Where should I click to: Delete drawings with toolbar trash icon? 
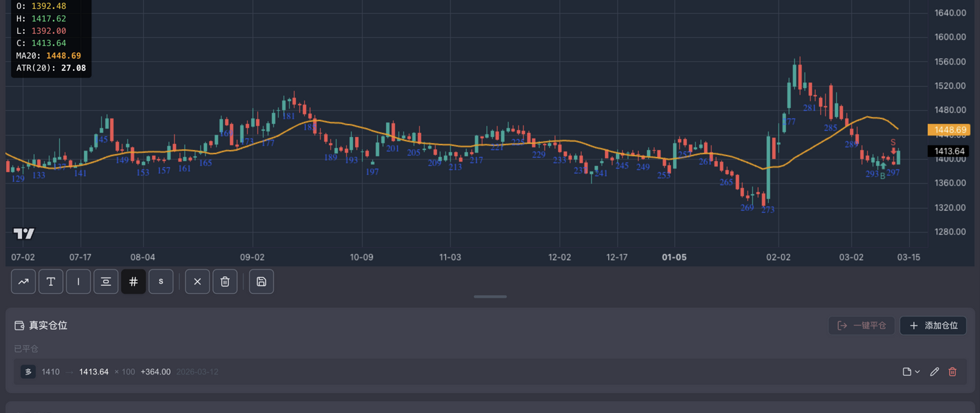tap(225, 282)
